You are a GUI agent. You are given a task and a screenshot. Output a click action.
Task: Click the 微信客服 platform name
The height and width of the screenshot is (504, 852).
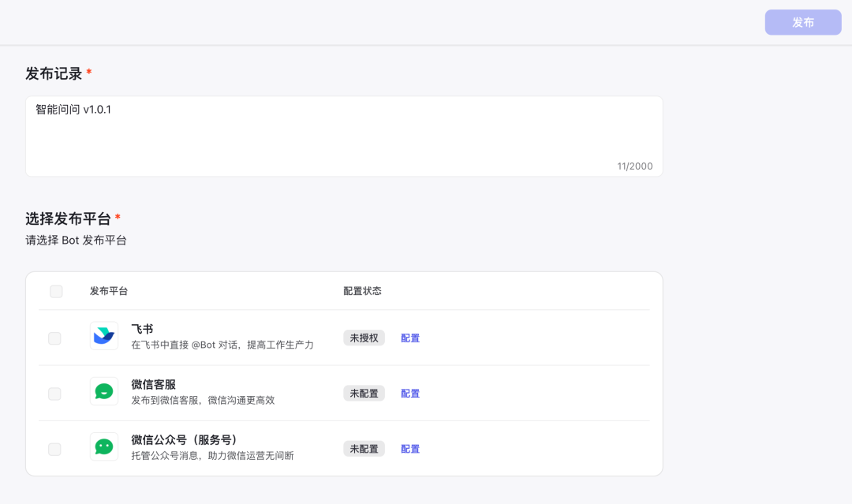click(x=154, y=385)
